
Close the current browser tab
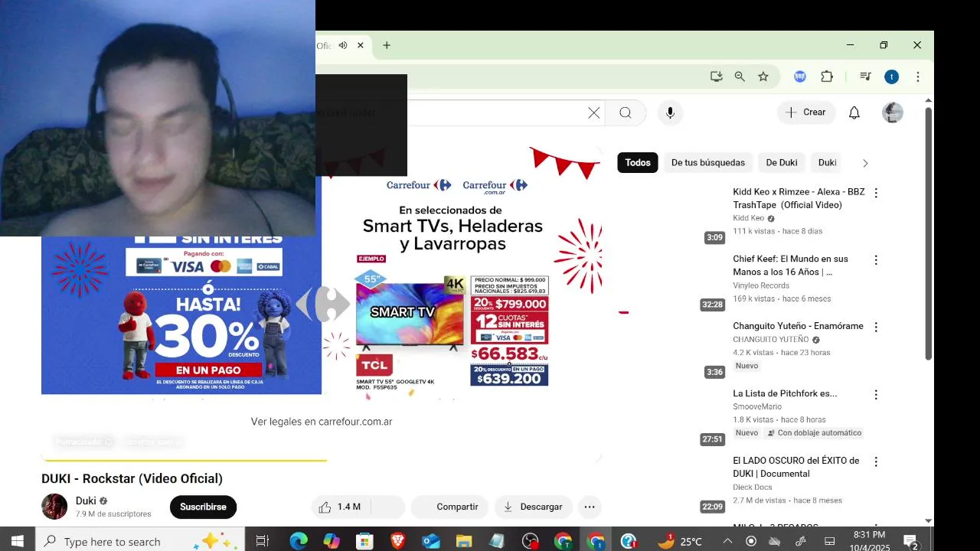click(x=361, y=45)
